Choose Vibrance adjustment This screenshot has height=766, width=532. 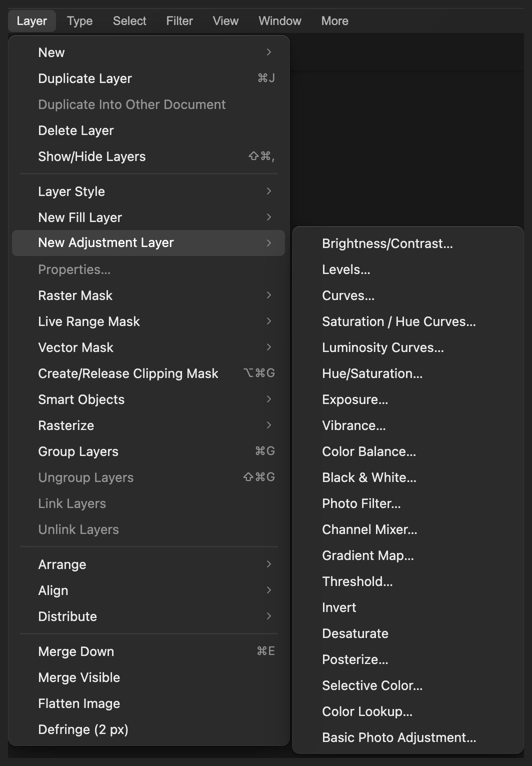(407, 425)
